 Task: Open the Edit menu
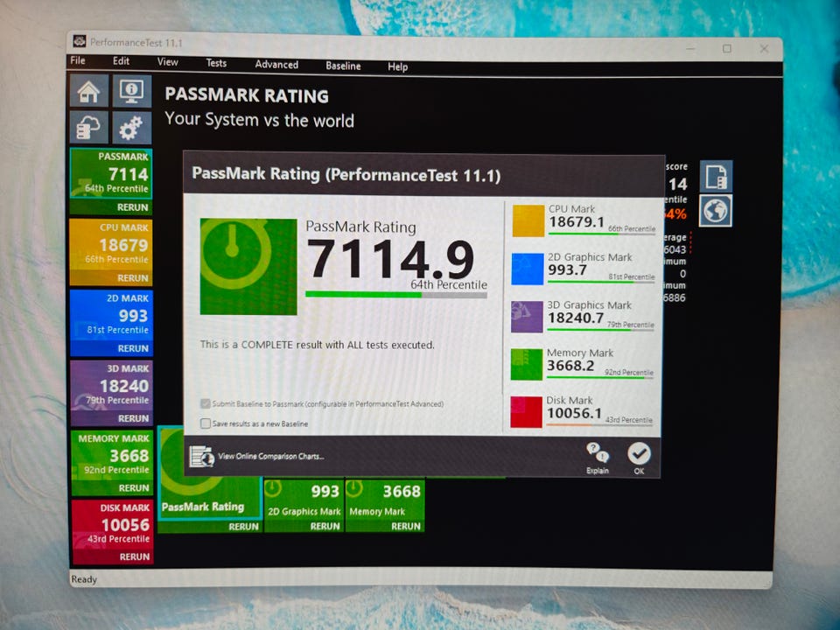pyautogui.click(x=121, y=61)
